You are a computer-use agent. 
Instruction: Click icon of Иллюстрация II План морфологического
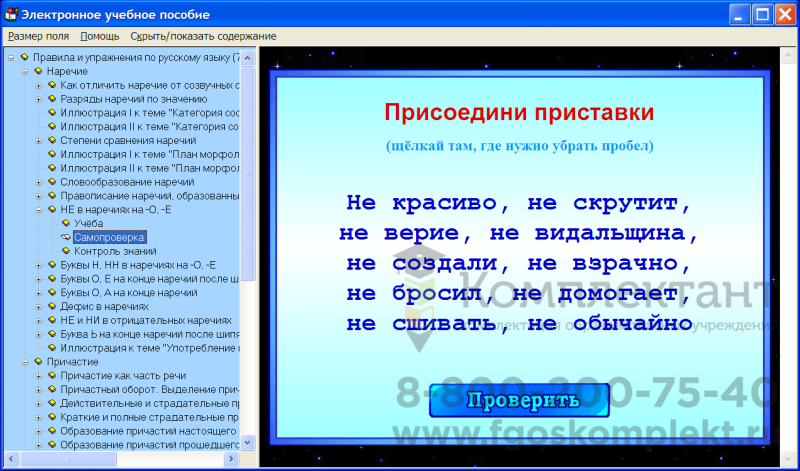pos(52,167)
